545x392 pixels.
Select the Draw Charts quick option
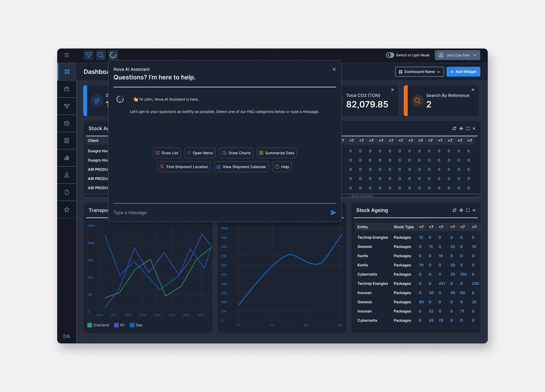[x=236, y=153]
